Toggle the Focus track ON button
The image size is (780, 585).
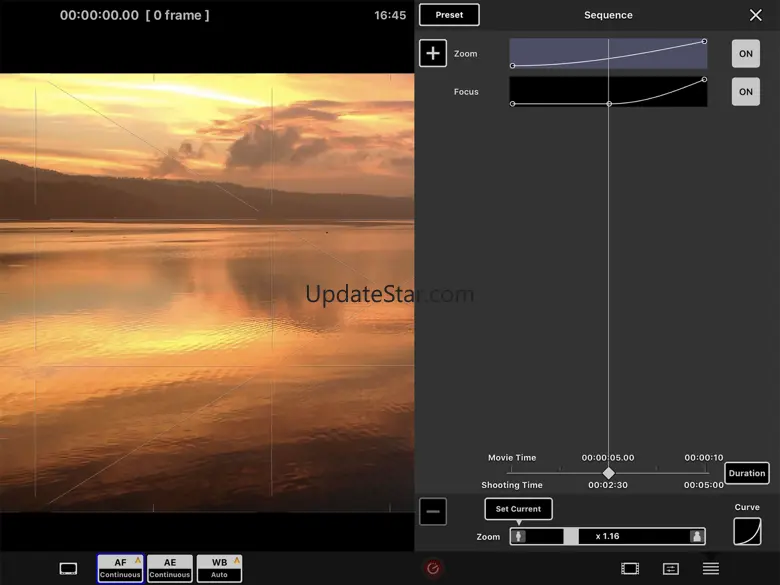(745, 92)
